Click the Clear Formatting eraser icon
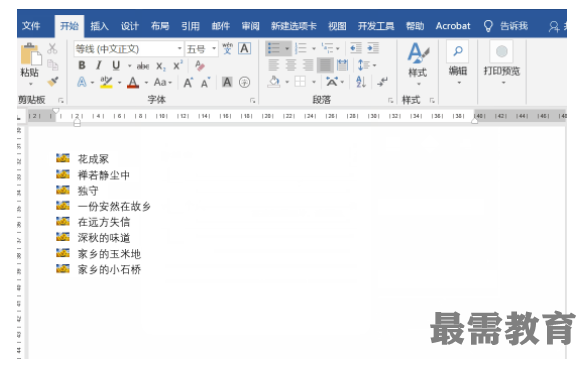The width and height of the screenshot is (582, 368). [200, 65]
